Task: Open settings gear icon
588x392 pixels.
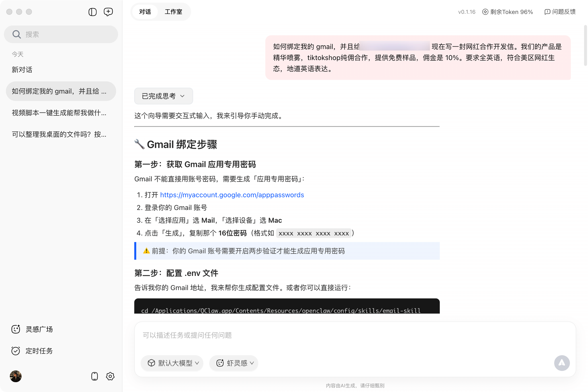Action: (x=110, y=376)
